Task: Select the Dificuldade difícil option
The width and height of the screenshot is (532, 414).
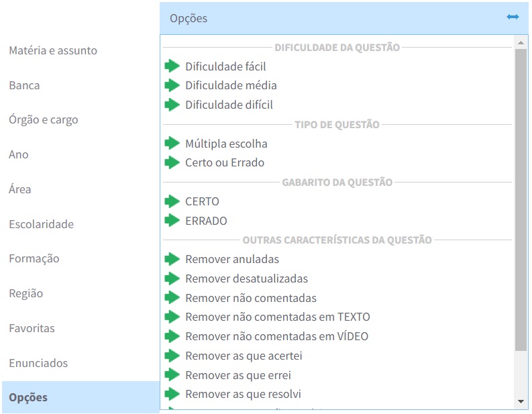Action: [x=229, y=105]
